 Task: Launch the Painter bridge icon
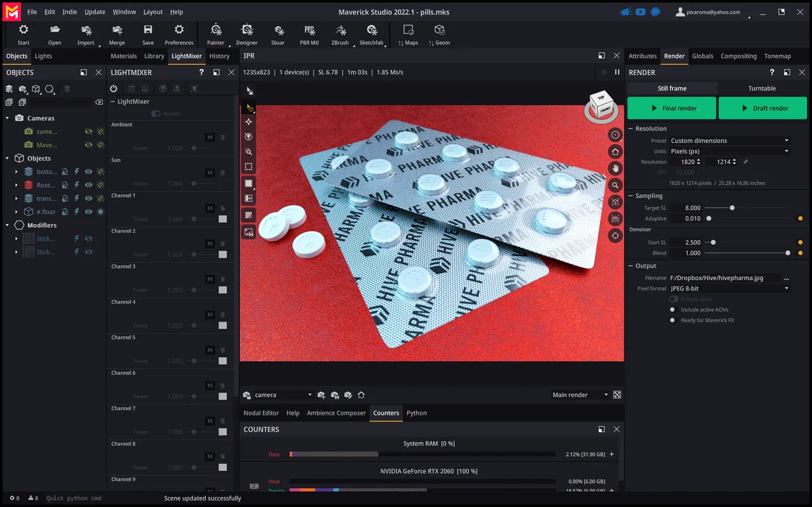(216, 30)
